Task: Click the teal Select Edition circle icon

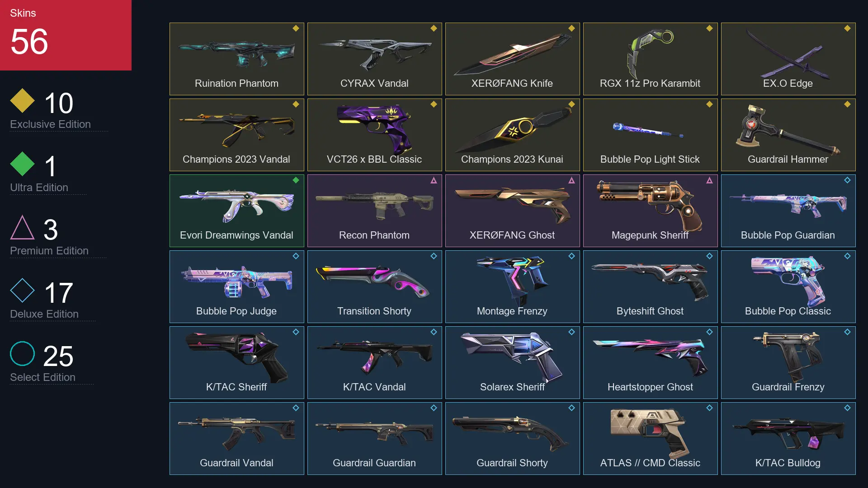Action: click(x=23, y=353)
